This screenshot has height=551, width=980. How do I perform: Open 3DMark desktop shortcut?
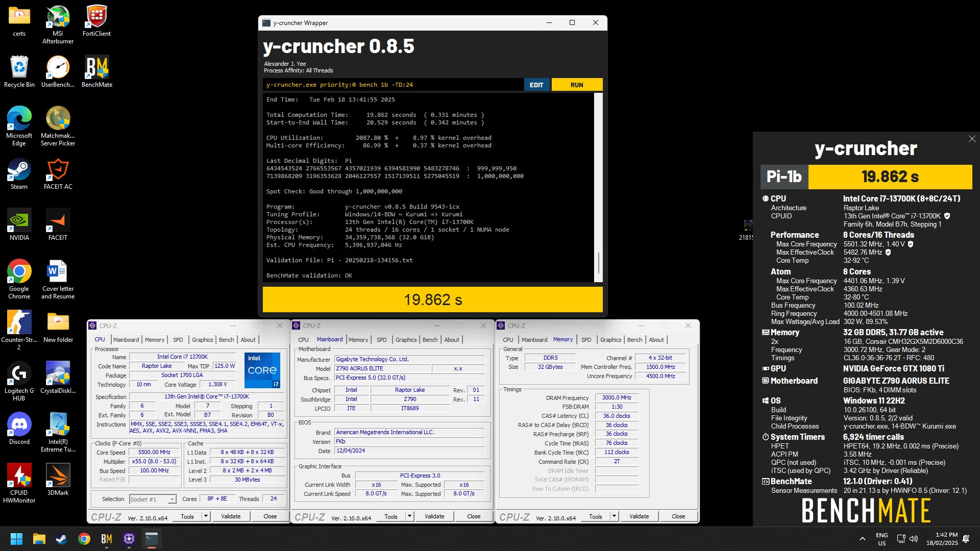pyautogui.click(x=58, y=480)
